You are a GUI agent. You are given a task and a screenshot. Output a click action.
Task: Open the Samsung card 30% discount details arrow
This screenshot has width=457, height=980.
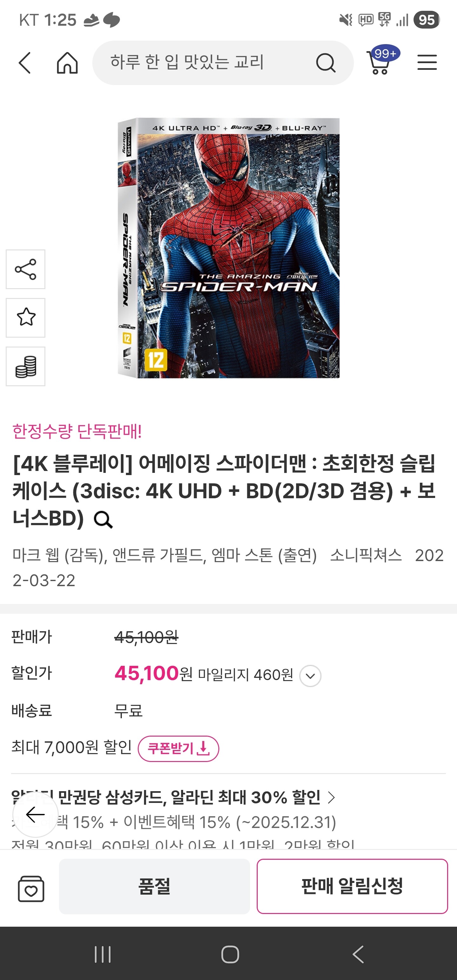point(331,798)
